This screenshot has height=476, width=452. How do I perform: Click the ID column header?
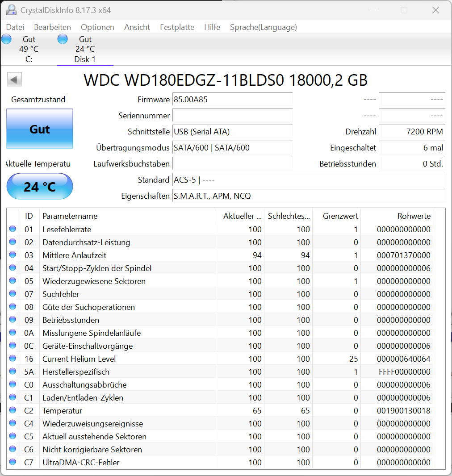[x=29, y=216]
